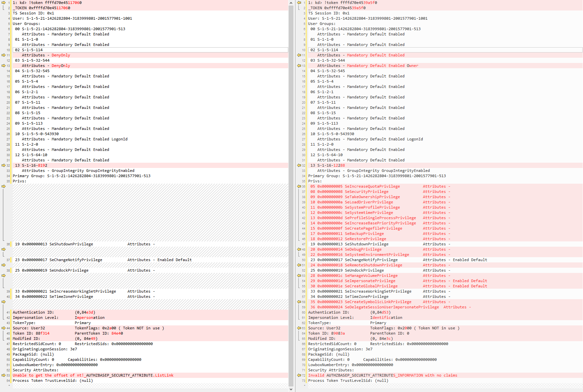Click line number 60 in right pane margin
This screenshot has height=392, width=583.
(304, 313)
